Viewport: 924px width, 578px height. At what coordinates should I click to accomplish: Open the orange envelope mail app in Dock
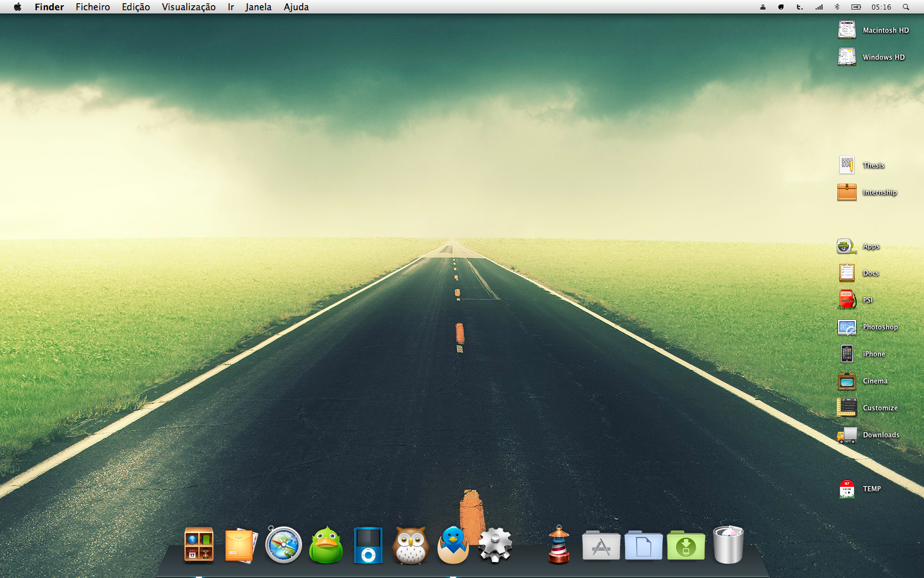pos(241,545)
